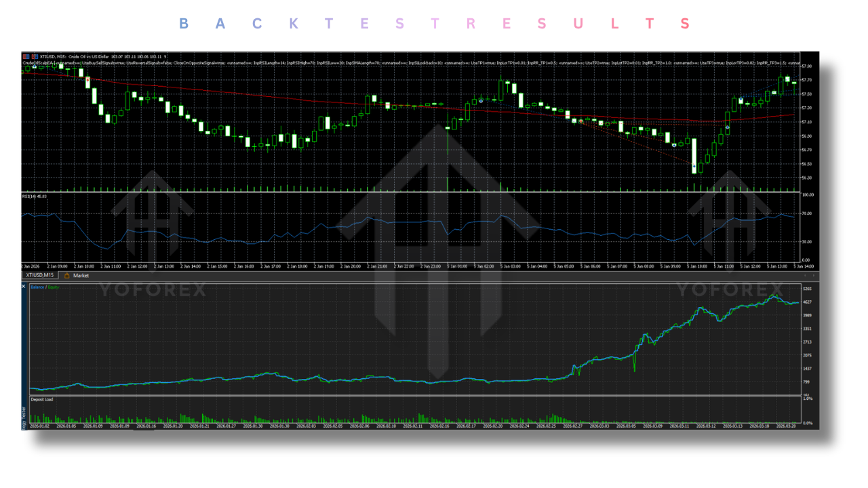Viewport: 868px width, 488px height.
Task: Click the RSI(14) indicator label
Action: pyautogui.click(x=31, y=197)
